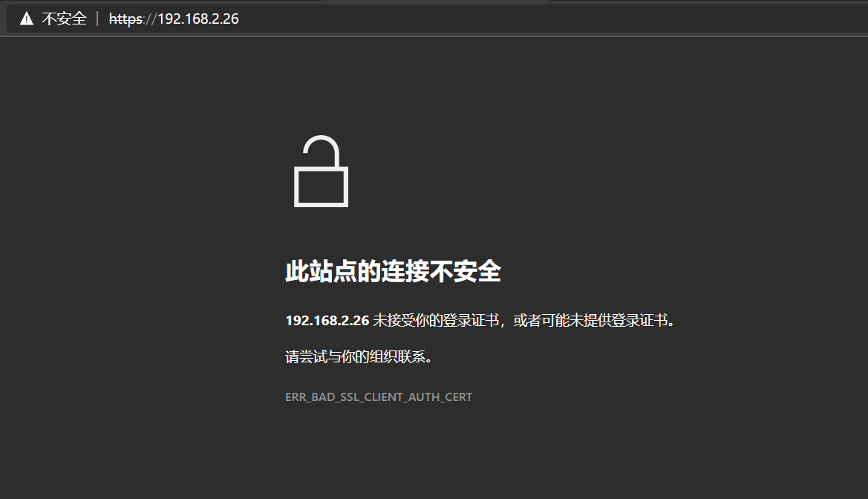Image resolution: width=868 pixels, height=499 pixels.
Task: Click the struck-through https text in URL
Action: (125, 19)
